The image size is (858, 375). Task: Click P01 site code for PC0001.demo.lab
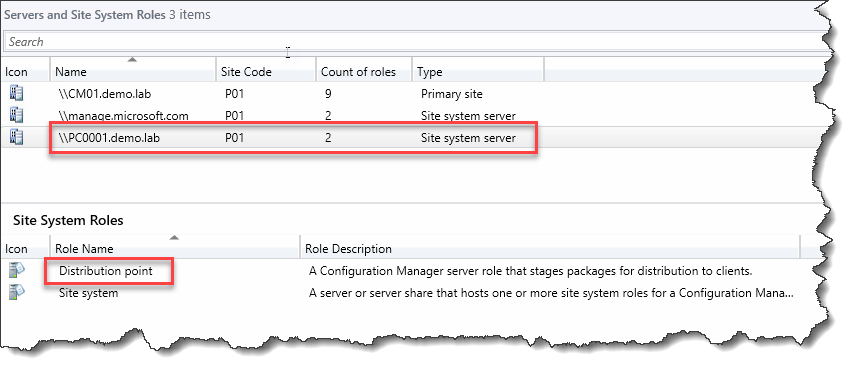[x=234, y=138]
